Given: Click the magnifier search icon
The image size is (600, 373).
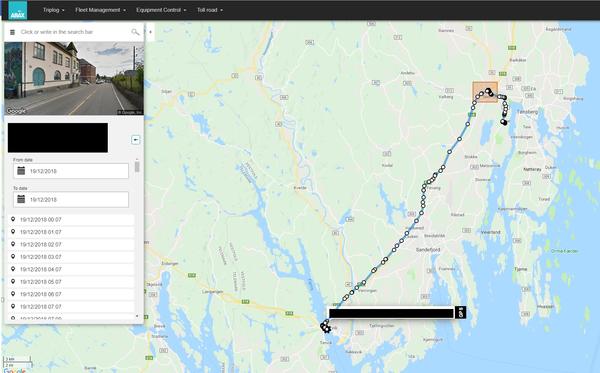Looking at the screenshot, I should click(x=135, y=32).
